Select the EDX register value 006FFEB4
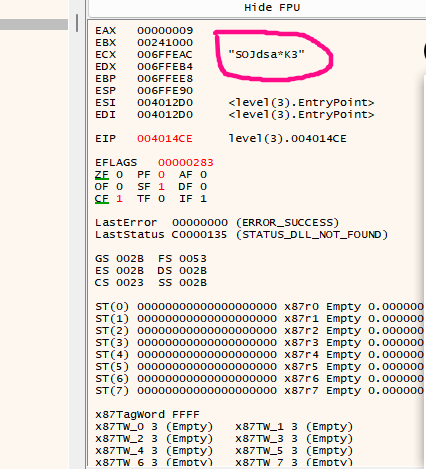This screenshot has width=426, height=469. click(x=165, y=67)
